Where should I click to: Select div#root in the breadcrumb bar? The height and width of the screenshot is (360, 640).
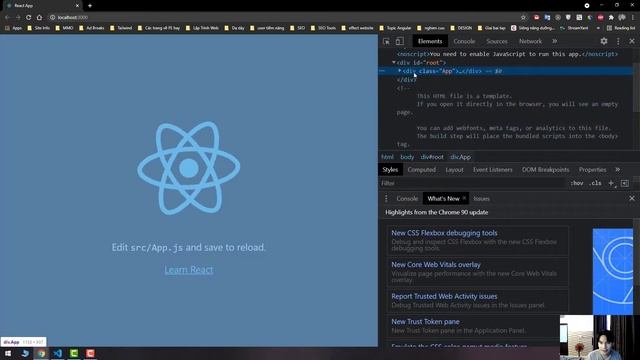(432, 157)
